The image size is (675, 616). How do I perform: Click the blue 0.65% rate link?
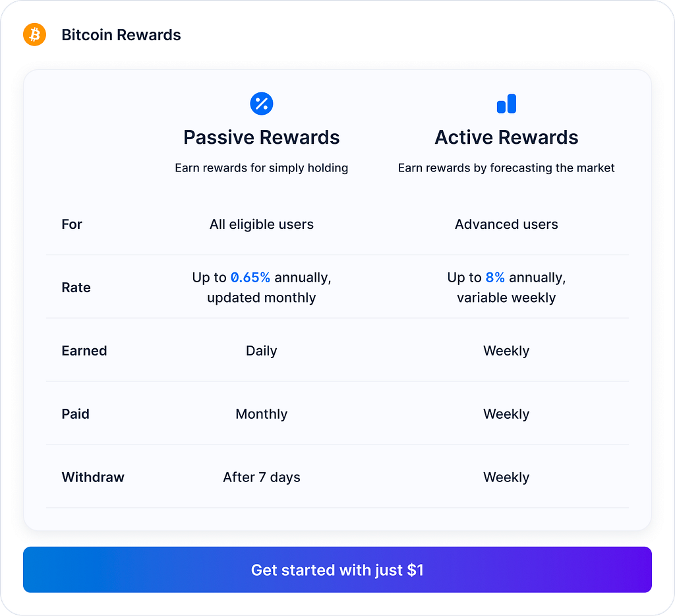coord(250,278)
